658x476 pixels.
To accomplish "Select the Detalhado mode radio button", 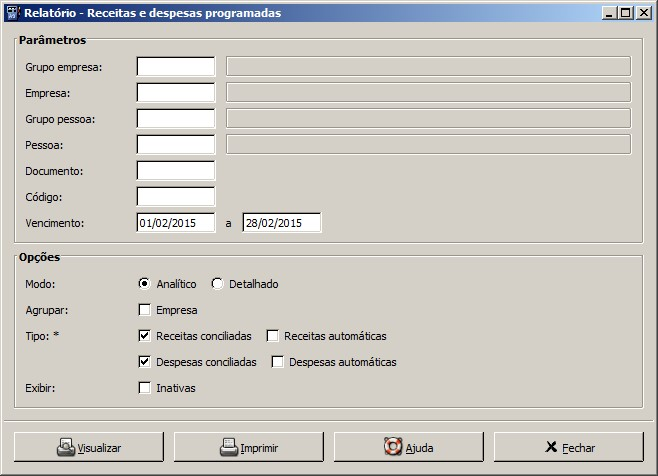I will point(217,284).
